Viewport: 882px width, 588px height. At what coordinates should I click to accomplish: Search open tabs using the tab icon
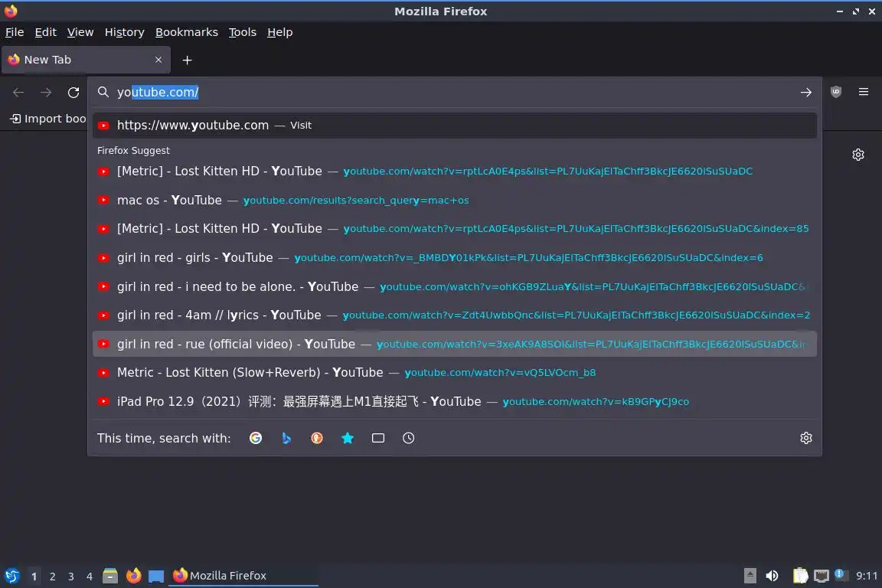click(x=378, y=438)
